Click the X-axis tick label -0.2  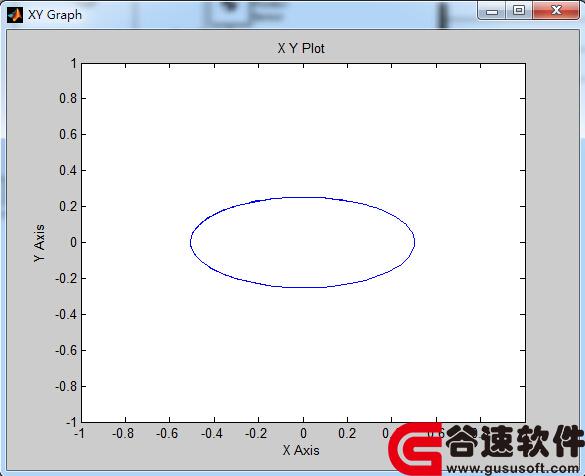pyautogui.click(x=256, y=433)
